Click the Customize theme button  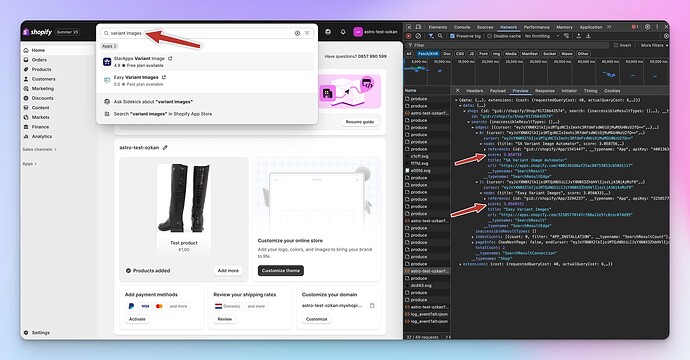(x=281, y=271)
